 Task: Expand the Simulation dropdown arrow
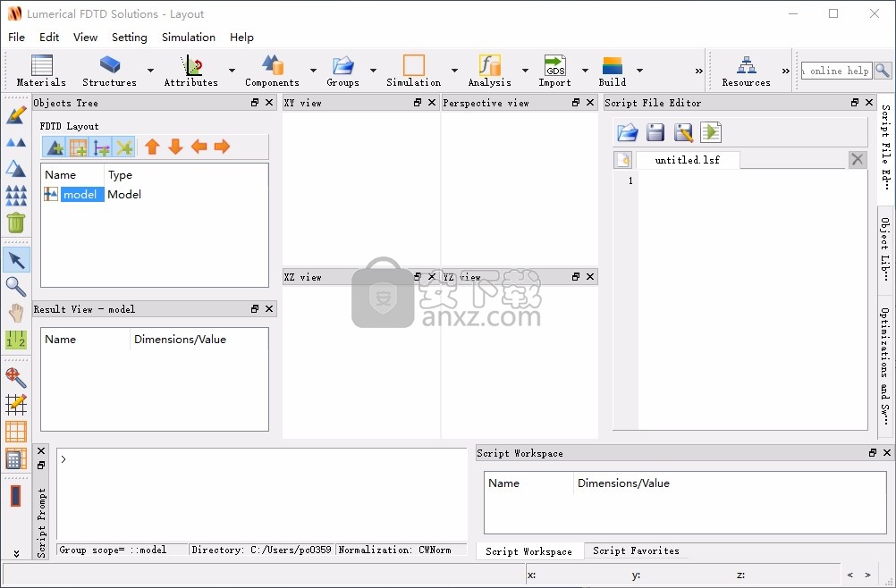click(454, 71)
